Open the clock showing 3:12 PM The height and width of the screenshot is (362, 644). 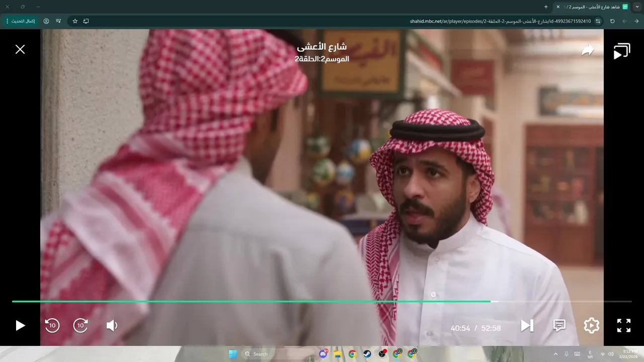tap(629, 354)
